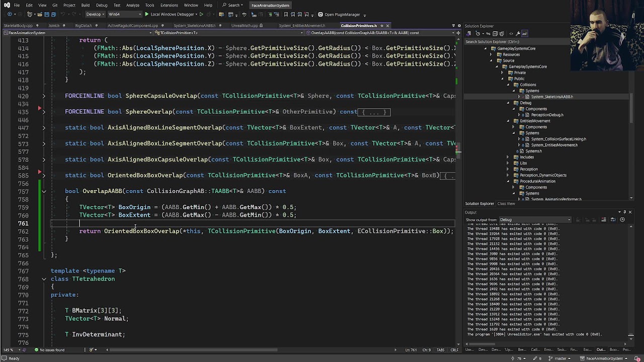Screen dimensions: 644x362
Task: Open the Analyze menu
Action: [133, 5]
